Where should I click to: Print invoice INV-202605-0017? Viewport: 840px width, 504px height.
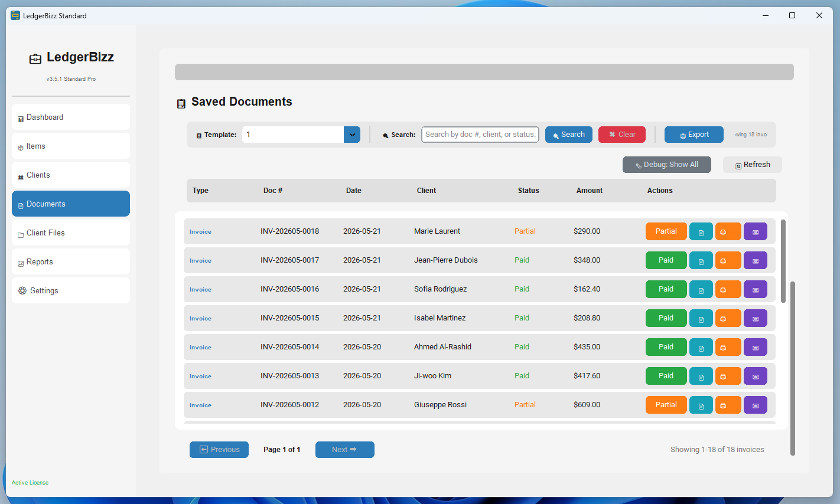[728, 260]
